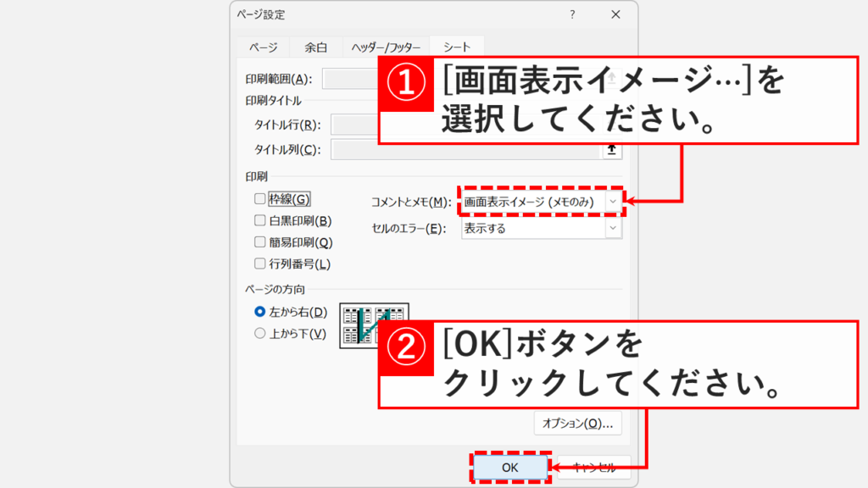The image size is (868, 488).
Task: Select the 左から右(D) radio button
Action: 259,312
